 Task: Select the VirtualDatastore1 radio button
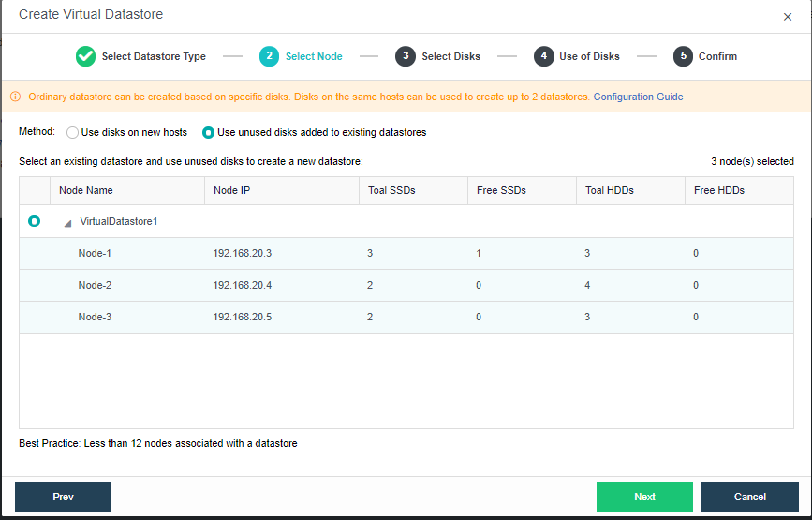point(34,222)
